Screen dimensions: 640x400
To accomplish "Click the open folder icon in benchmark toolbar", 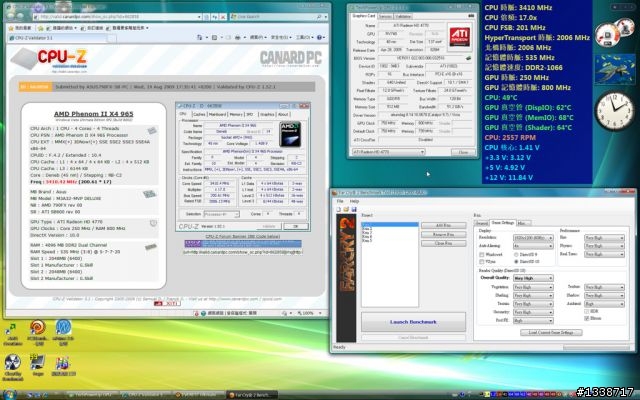I will point(343,209).
